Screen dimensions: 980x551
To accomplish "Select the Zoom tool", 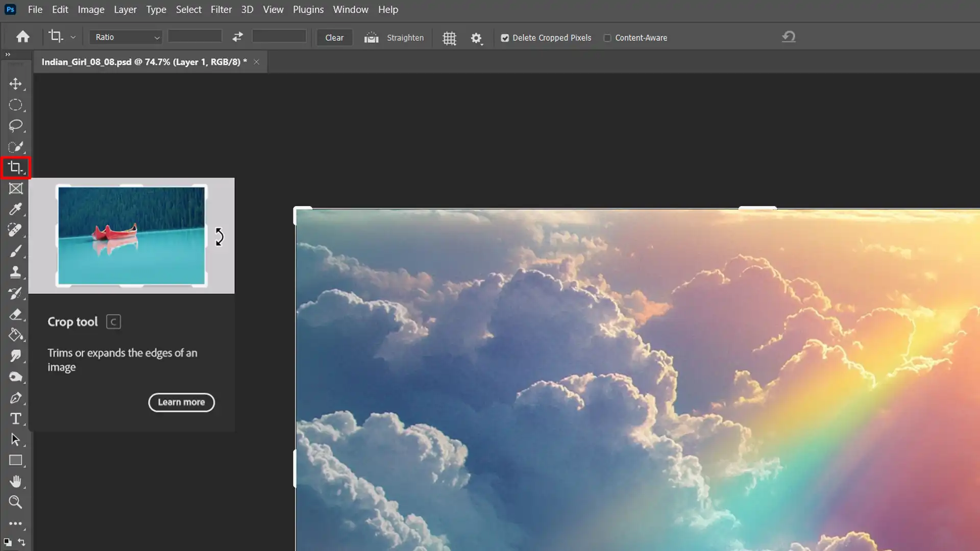I will (15, 503).
